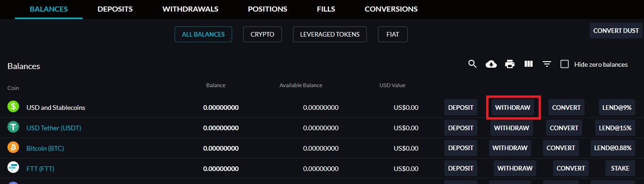This screenshot has height=184, width=644.
Task: Filter by Leveraged Tokens
Action: click(330, 34)
